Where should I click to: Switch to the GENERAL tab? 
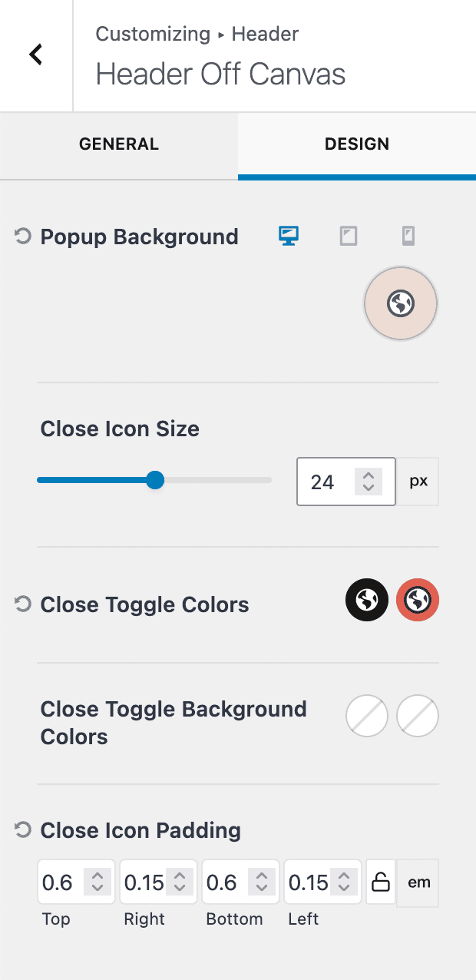tap(118, 144)
